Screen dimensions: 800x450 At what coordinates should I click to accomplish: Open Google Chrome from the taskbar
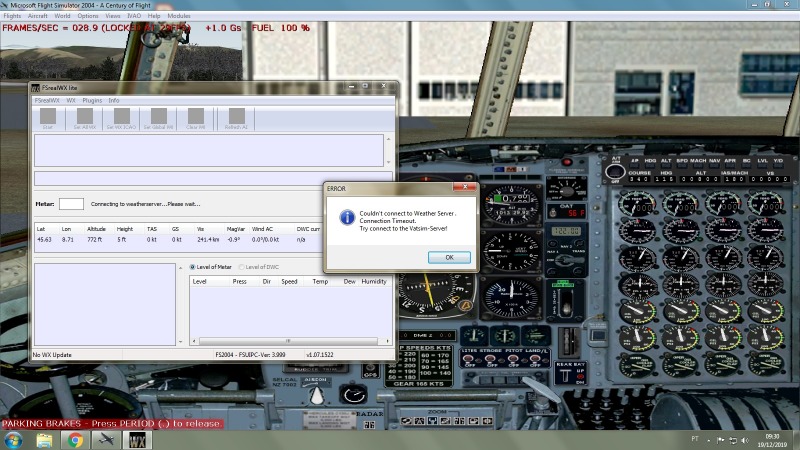click(76, 440)
